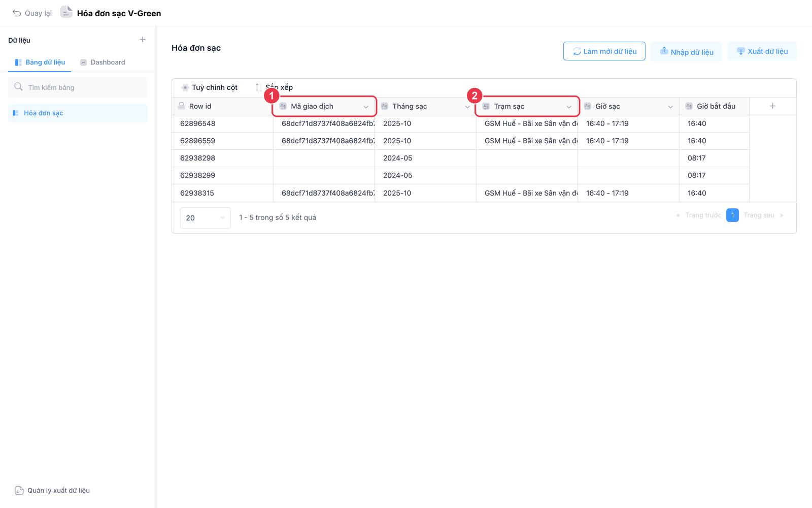812x508 pixels.
Task: Click Giờ bắt đầu cell 08:17 in row 62938298
Action: pos(715,158)
